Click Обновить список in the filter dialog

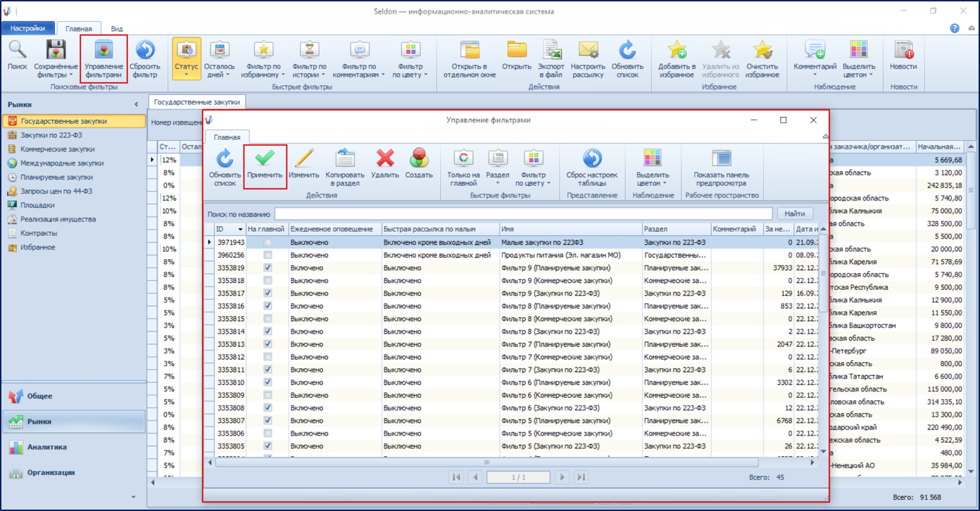click(x=225, y=158)
